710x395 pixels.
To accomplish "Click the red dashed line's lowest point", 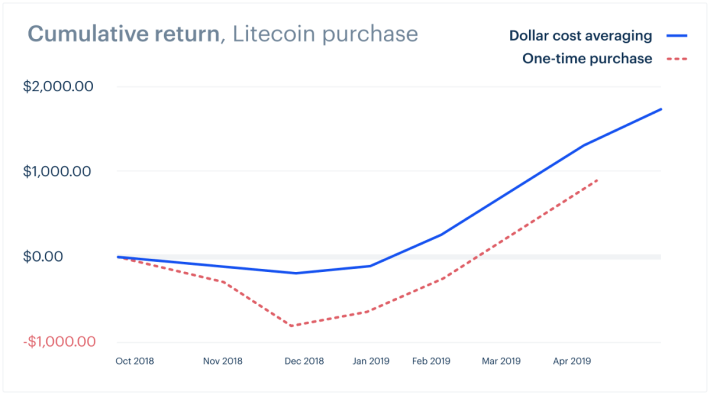I will click(x=292, y=326).
